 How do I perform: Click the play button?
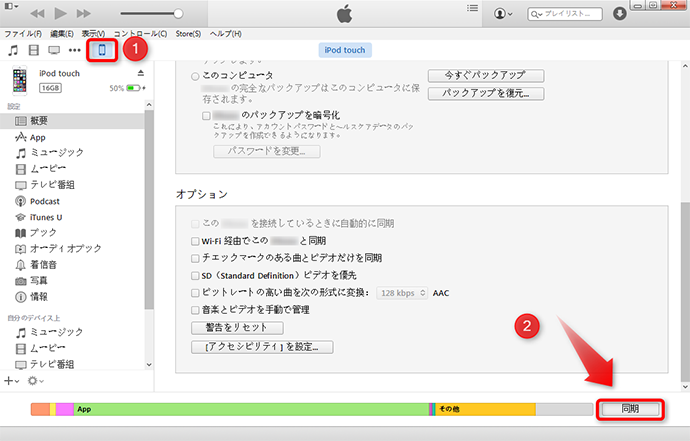60,14
